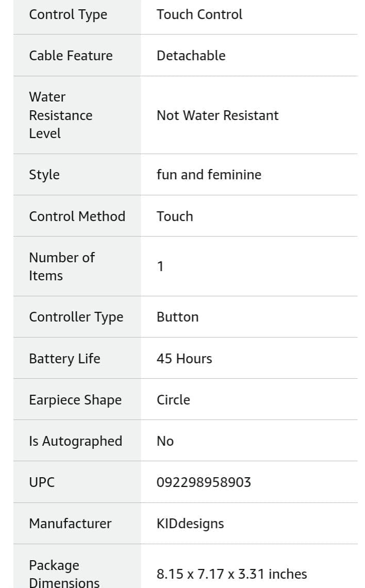Select the Is Autographed label
Screen dimensions: 365x588
(75, 441)
